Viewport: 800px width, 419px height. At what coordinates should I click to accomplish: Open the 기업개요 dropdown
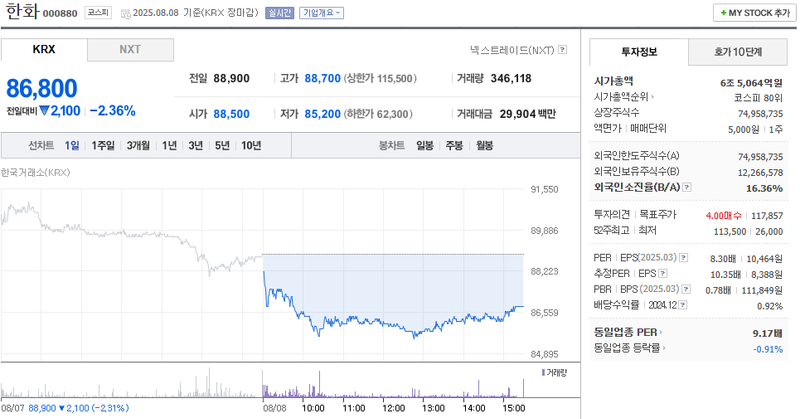(x=321, y=13)
